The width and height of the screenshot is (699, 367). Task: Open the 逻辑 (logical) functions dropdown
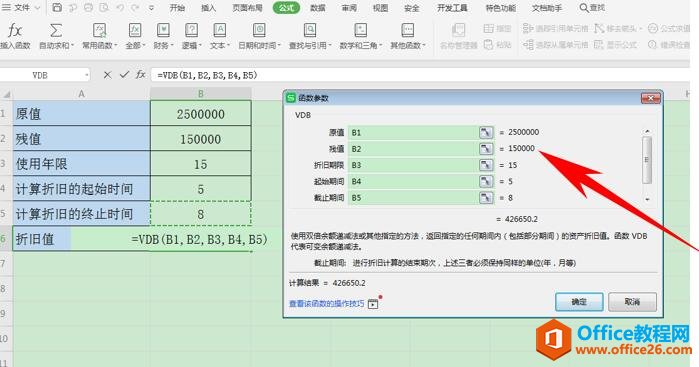[191, 45]
